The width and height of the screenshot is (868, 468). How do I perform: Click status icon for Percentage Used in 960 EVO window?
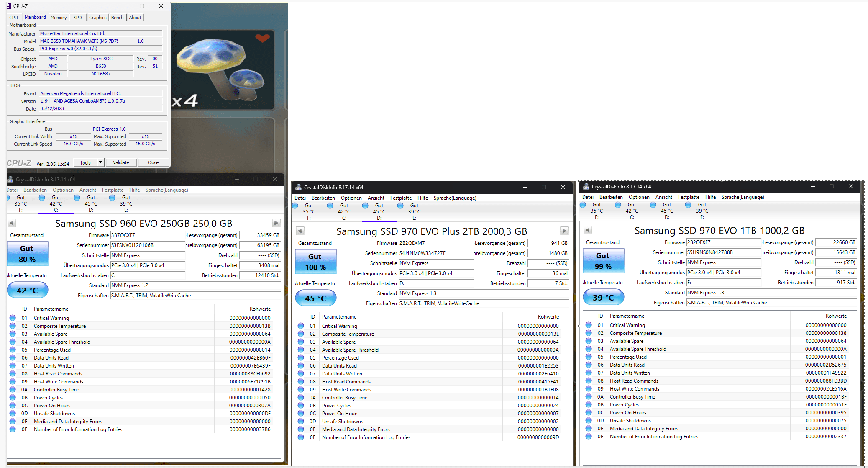tap(13, 350)
